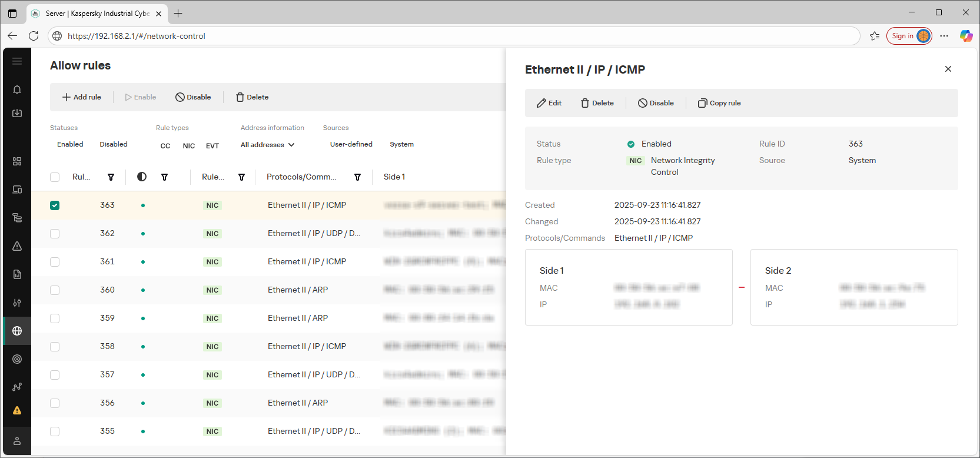Image resolution: width=980 pixels, height=458 pixels.
Task: Click the Copy rule button
Action: click(719, 103)
